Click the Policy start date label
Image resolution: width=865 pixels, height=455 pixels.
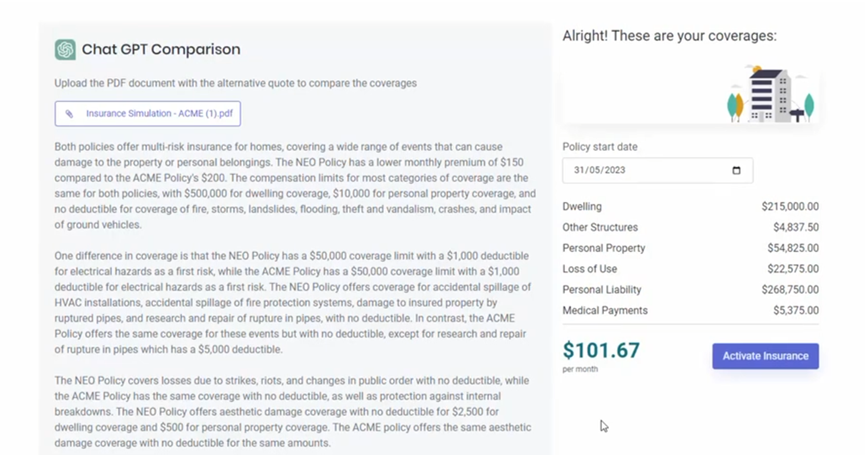(x=600, y=147)
